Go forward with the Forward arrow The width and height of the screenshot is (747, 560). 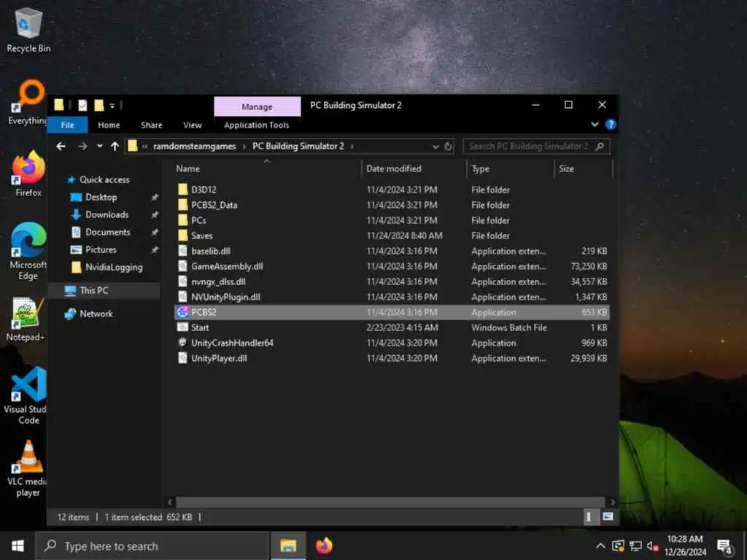point(82,146)
